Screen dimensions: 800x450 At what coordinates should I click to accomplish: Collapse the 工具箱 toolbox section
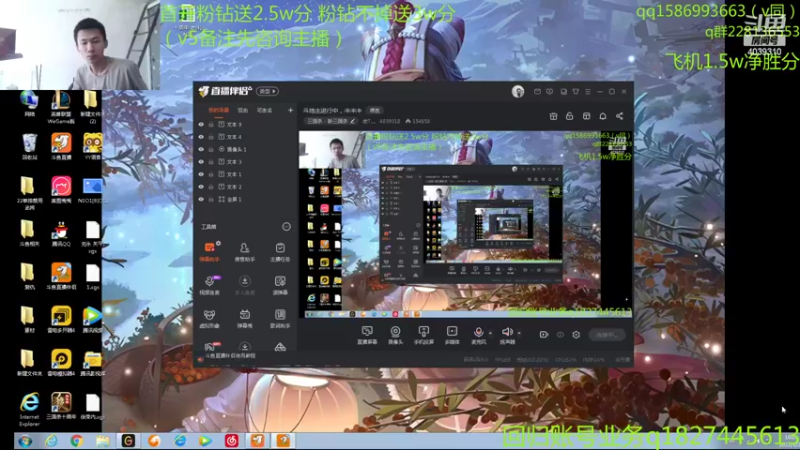[286, 227]
